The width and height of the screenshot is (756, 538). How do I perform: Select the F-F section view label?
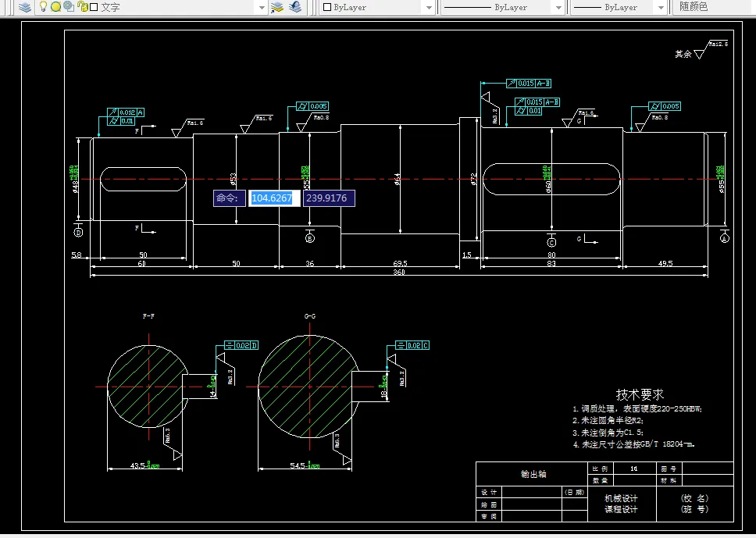tap(148, 316)
